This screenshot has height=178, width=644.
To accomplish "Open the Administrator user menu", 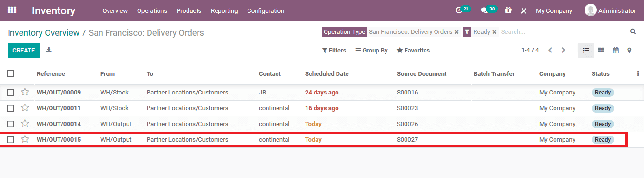I will (610, 10).
